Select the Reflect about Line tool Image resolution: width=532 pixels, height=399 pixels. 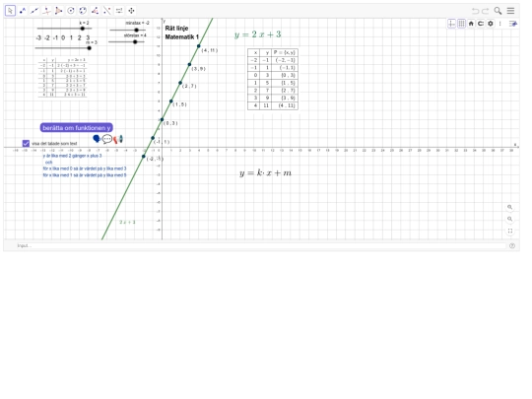tap(106, 11)
